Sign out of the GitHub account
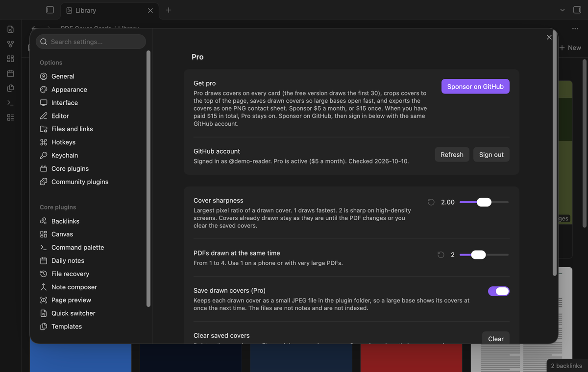Image resolution: width=588 pixels, height=372 pixels. tap(491, 155)
